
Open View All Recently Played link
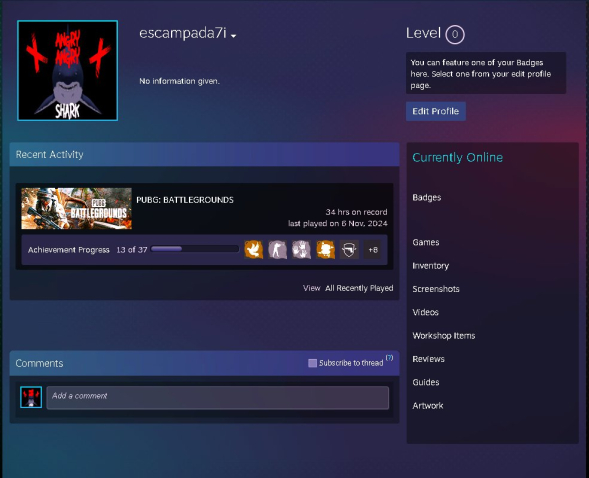348,288
